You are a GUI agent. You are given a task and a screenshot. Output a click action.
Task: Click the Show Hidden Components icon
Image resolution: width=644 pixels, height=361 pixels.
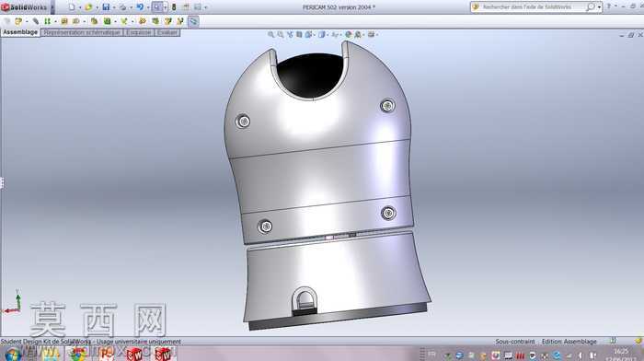pyautogui.click(x=94, y=21)
